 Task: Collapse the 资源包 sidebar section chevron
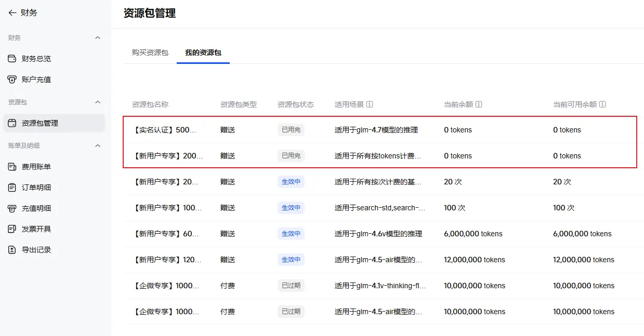pyautogui.click(x=98, y=102)
